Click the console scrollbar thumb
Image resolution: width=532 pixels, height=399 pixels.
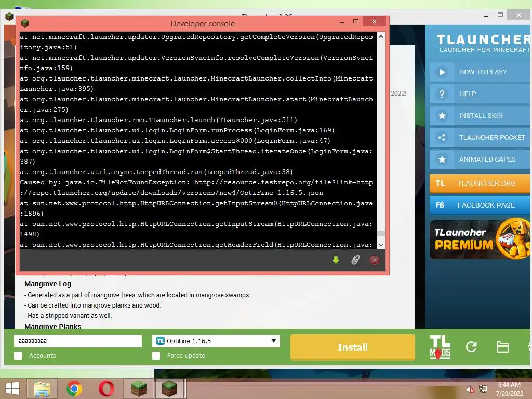(x=381, y=233)
